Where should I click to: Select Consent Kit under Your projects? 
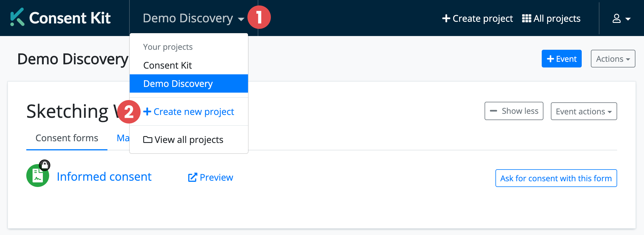167,65
